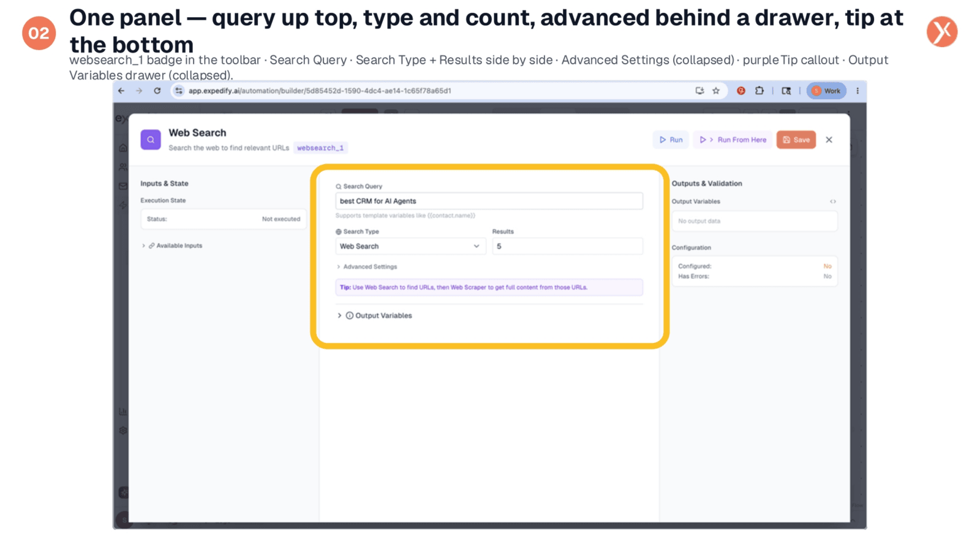
Task: Click the browser back arrow
Action: [x=121, y=91]
